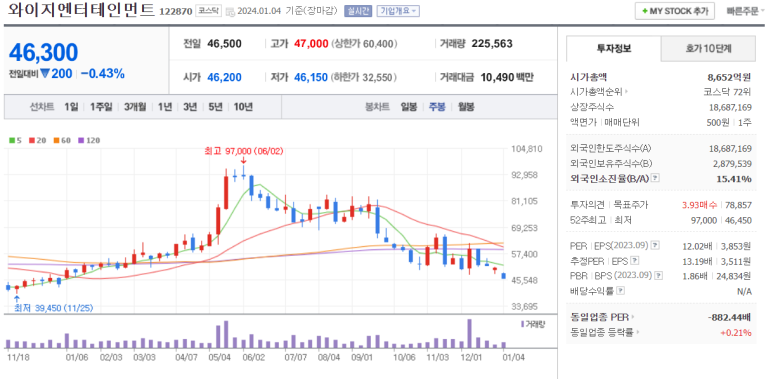Open help icon beside PER EPS(2023.09)
The image size is (773, 379).
click(655, 245)
